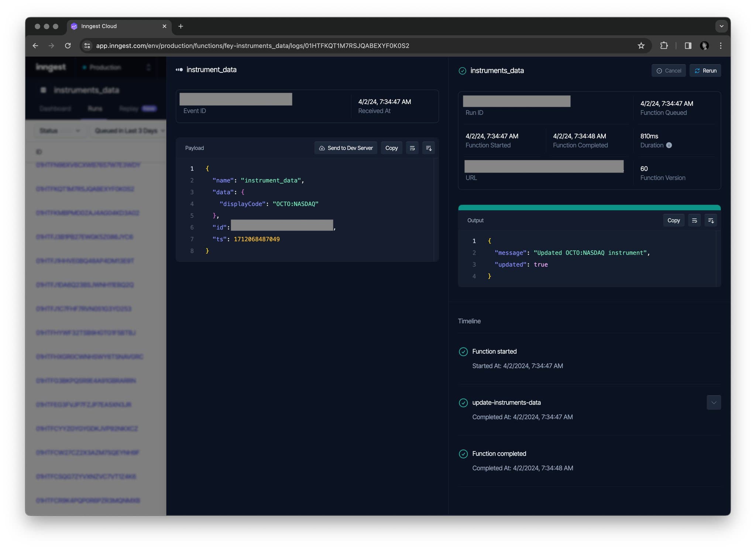Toggle word wrap in the Output panel
This screenshot has width=756, height=549.
(694, 220)
